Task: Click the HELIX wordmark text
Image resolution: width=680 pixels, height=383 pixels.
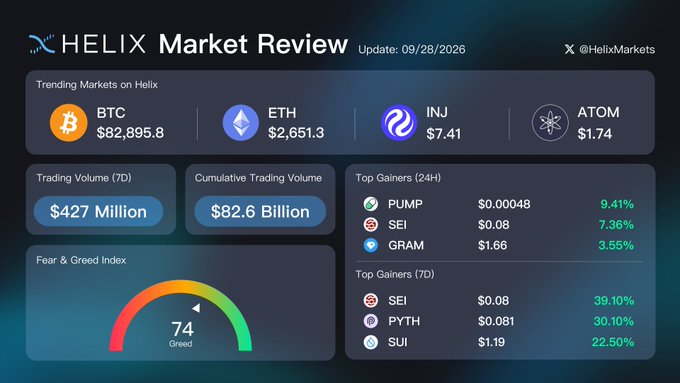Action: [104, 44]
